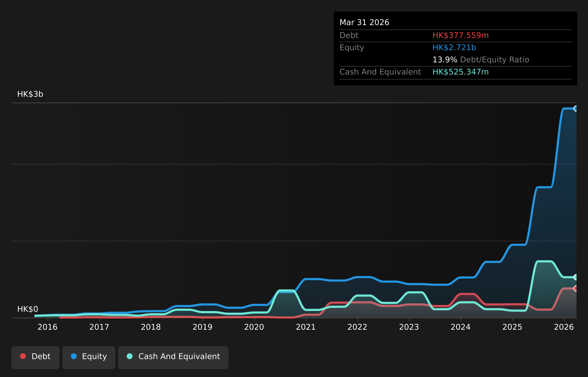Click the HK$2.721b equity value
The image size is (588, 377).
[454, 48]
